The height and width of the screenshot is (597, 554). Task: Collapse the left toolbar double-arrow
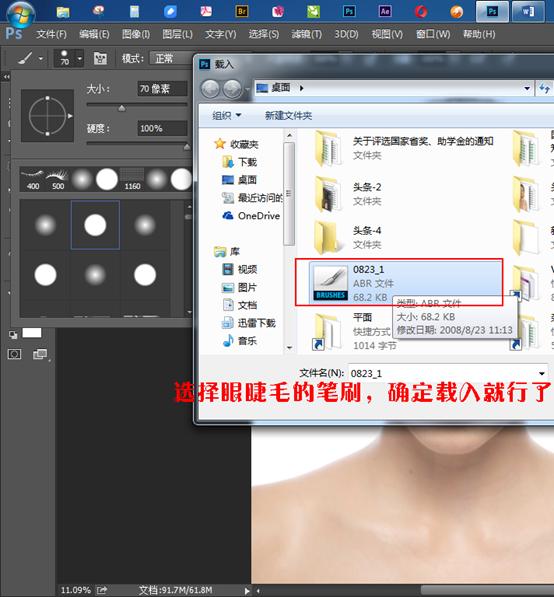coord(6,77)
